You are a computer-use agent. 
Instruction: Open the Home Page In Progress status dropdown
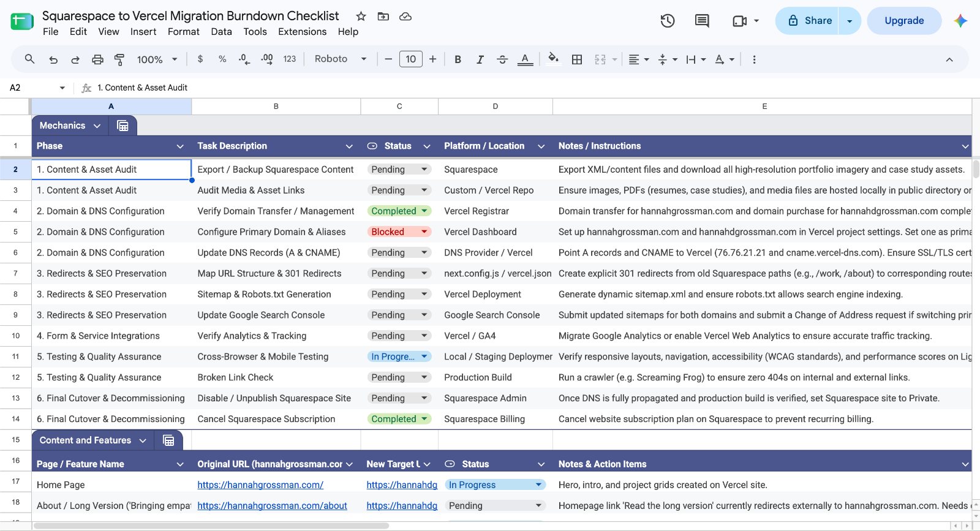(539, 484)
